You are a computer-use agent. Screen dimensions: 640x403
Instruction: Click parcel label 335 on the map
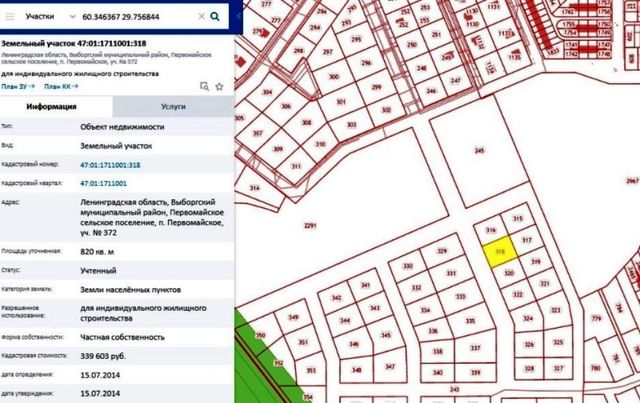click(x=470, y=321)
